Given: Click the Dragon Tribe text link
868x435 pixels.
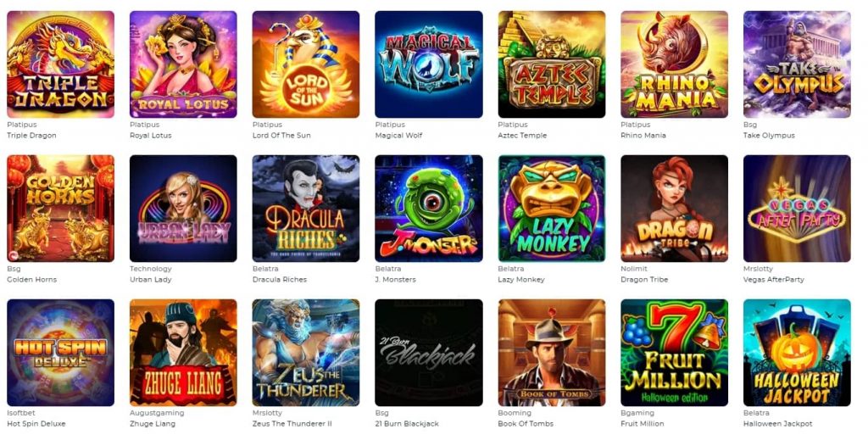Looking at the screenshot, I should point(644,280).
